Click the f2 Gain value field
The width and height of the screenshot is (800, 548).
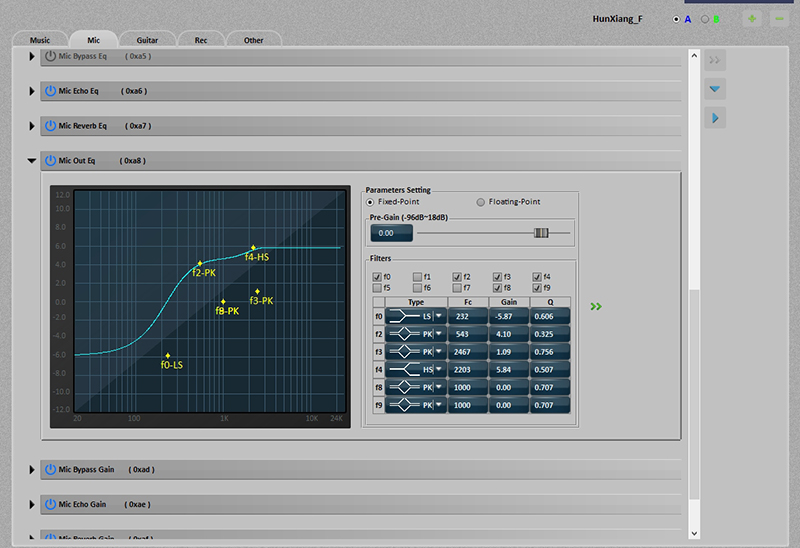click(506, 334)
